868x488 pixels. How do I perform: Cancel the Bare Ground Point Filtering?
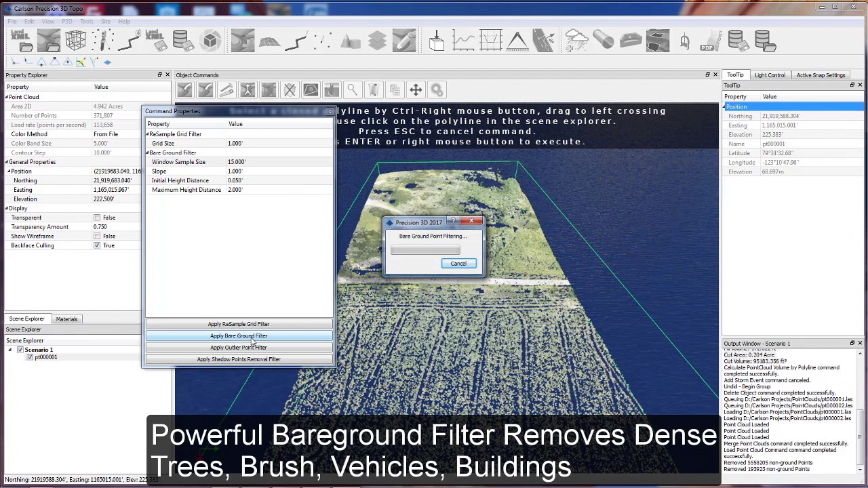coord(458,264)
